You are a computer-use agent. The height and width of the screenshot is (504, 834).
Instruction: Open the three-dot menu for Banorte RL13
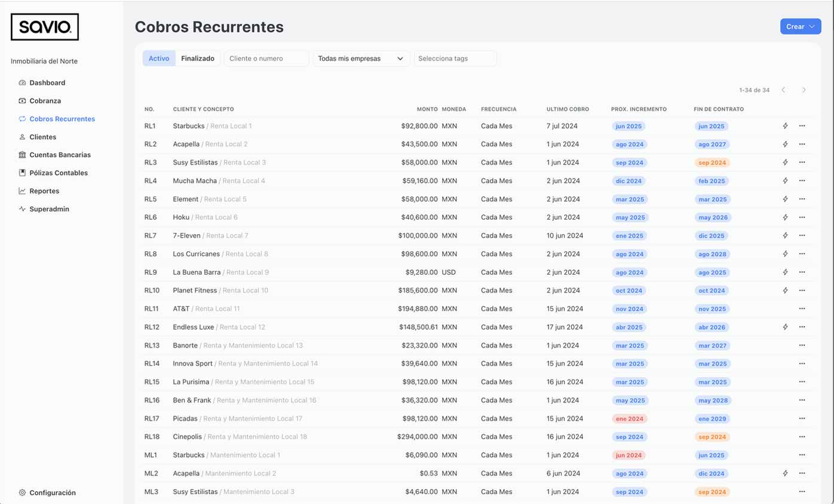tap(802, 345)
